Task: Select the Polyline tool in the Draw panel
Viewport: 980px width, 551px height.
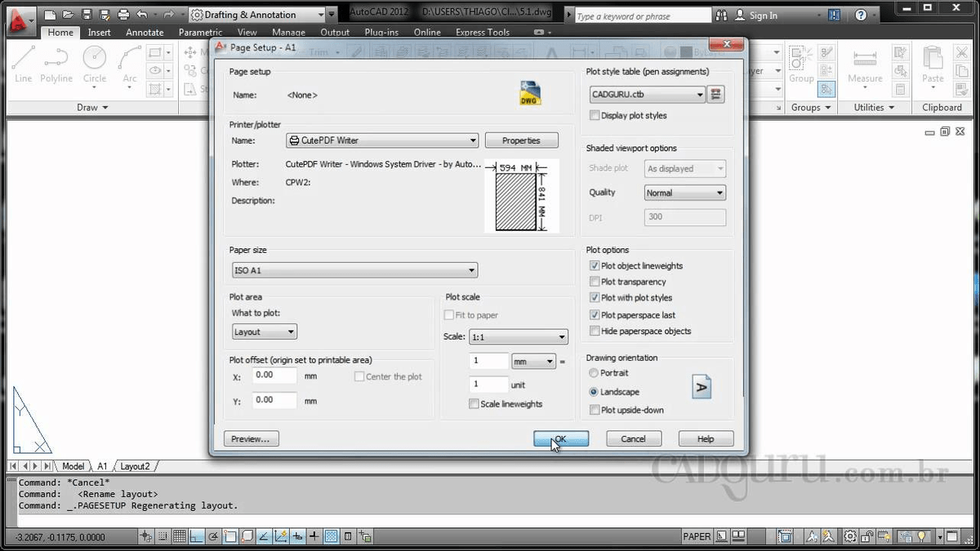Action: click(56, 64)
